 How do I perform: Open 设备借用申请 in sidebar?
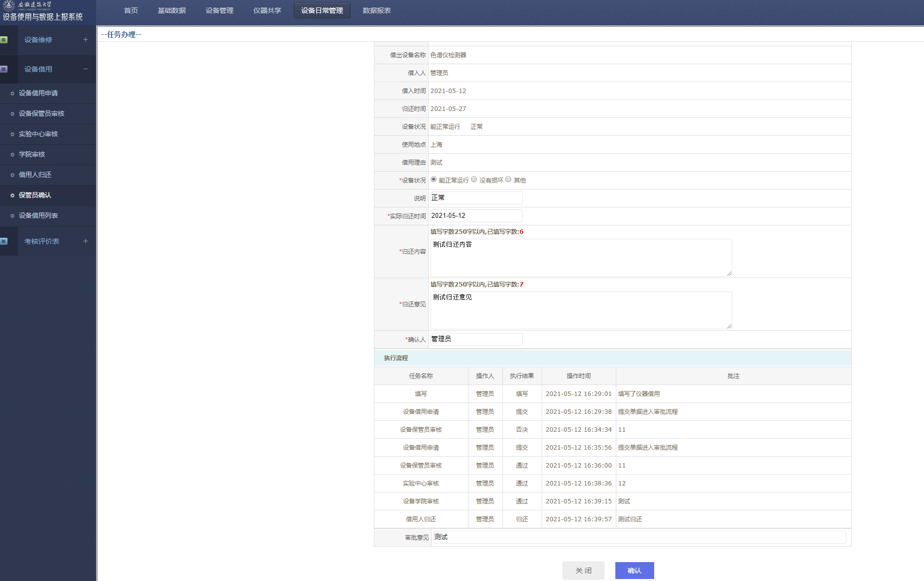pos(38,93)
